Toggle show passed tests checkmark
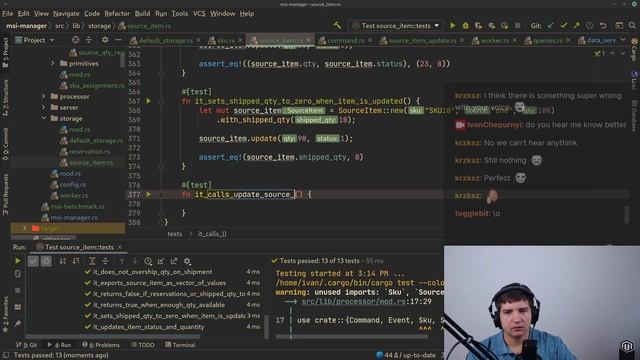The width and height of the screenshot is (640, 360). click(x=33, y=261)
